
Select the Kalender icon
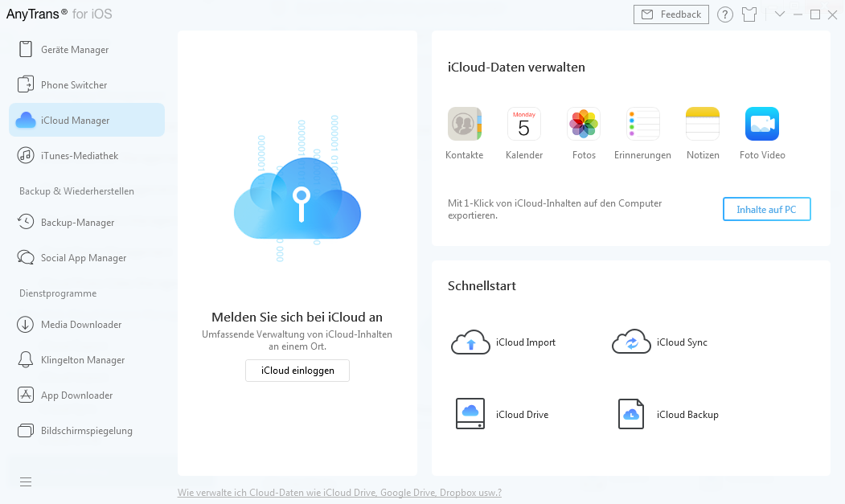(523, 124)
